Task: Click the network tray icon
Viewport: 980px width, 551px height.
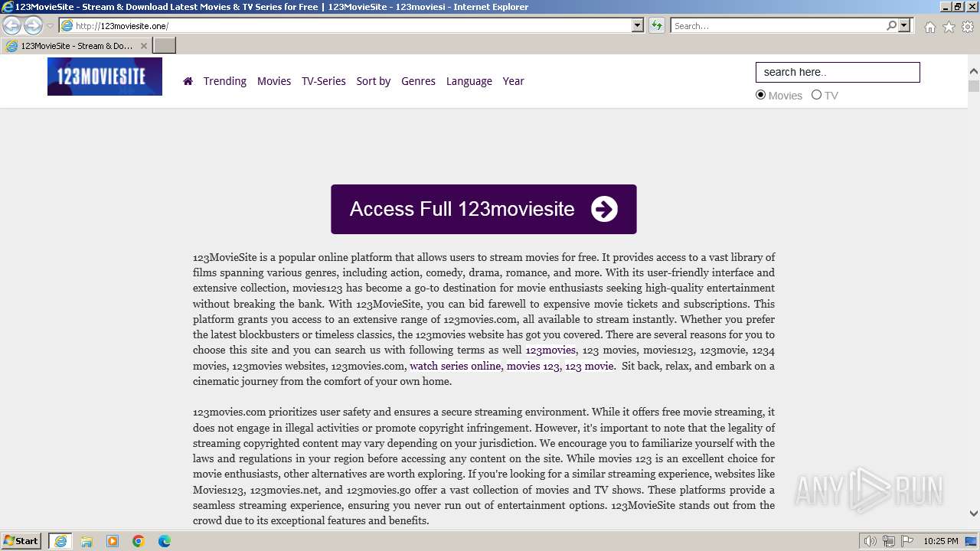Action: pyautogui.click(x=888, y=541)
